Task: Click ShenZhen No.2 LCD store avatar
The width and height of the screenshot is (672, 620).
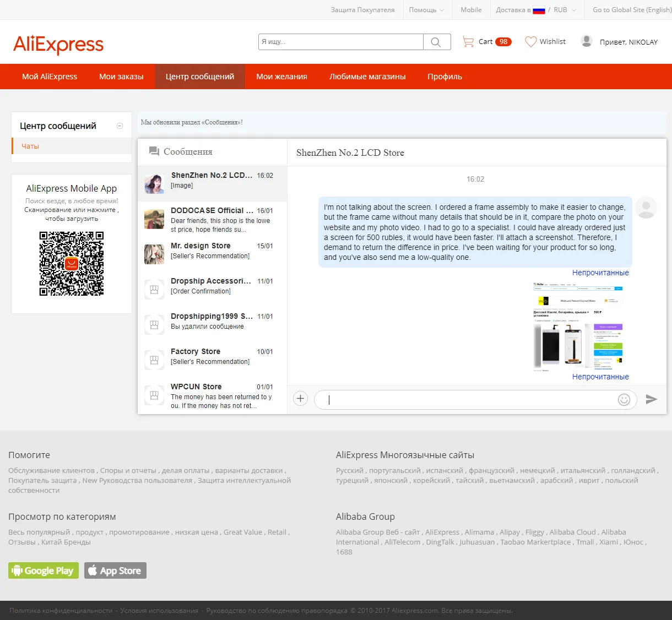Action: 154,184
